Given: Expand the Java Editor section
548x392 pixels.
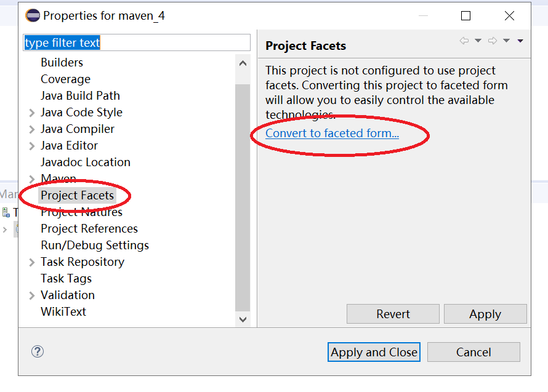Looking at the screenshot, I should pos(31,145).
